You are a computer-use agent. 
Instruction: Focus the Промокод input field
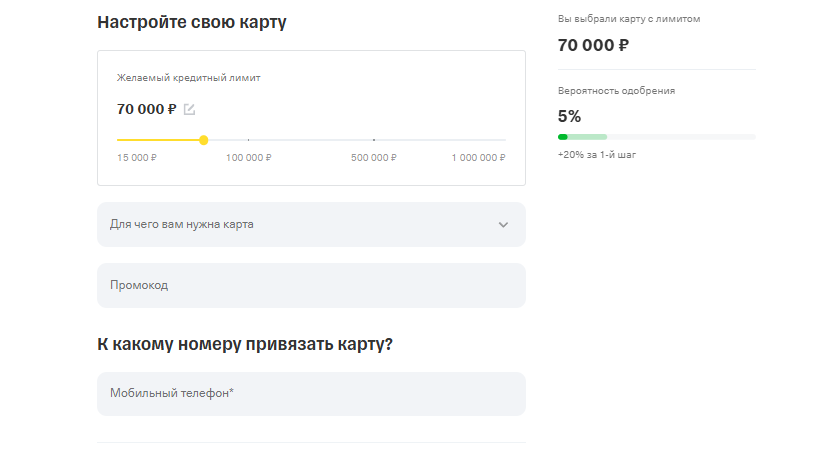(x=311, y=285)
